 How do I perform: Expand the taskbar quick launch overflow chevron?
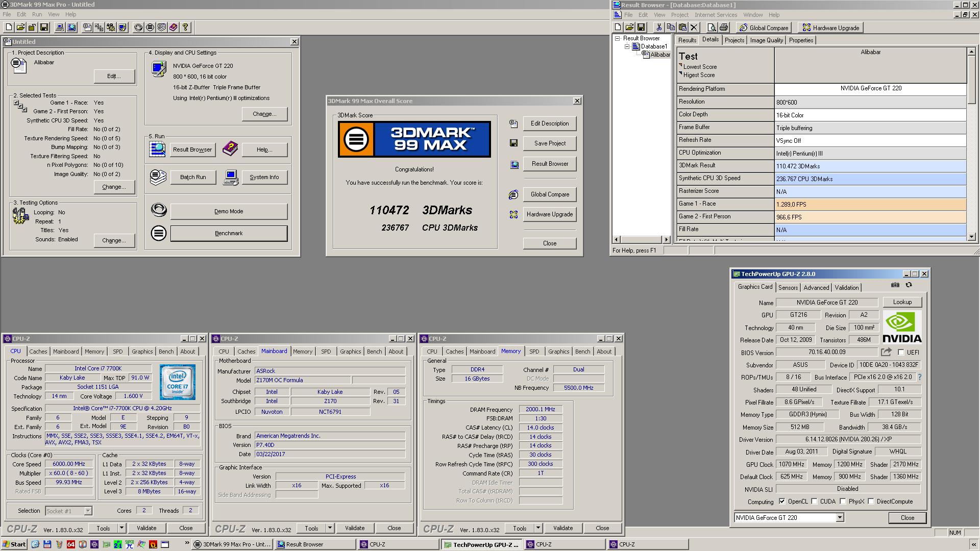point(187,544)
